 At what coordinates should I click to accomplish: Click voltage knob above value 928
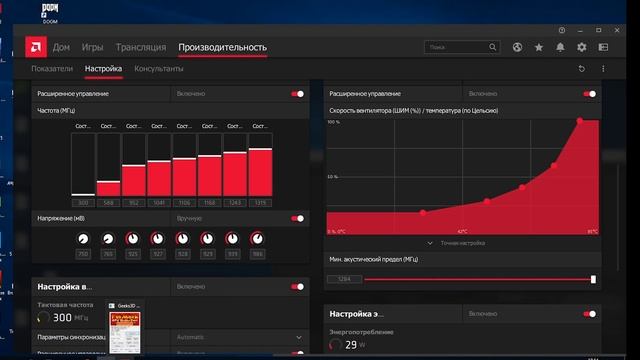click(x=182, y=239)
